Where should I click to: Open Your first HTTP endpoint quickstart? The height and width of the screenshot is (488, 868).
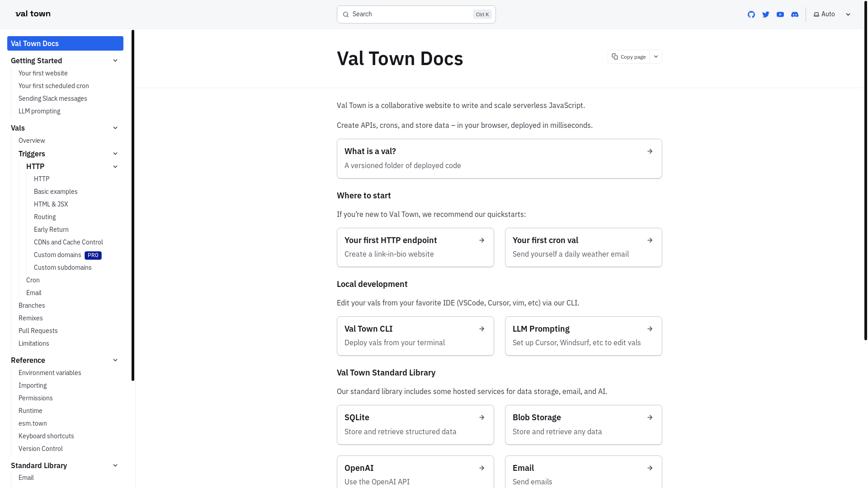(415, 247)
